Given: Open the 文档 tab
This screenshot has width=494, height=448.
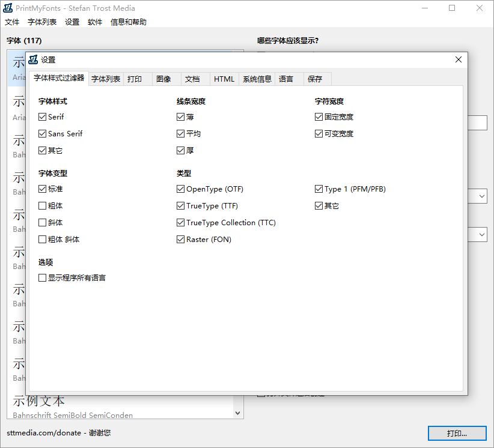Looking at the screenshot, I should coord(195,79).
